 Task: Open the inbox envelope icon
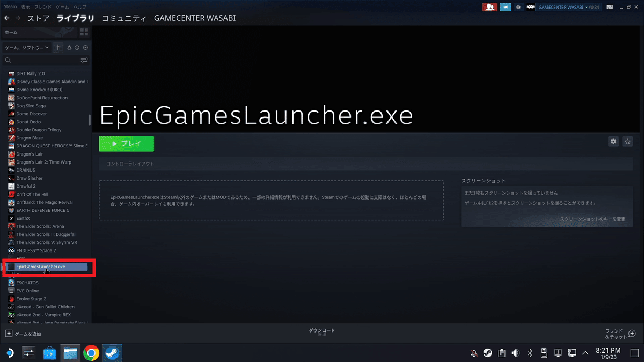[x=518, y=7]
